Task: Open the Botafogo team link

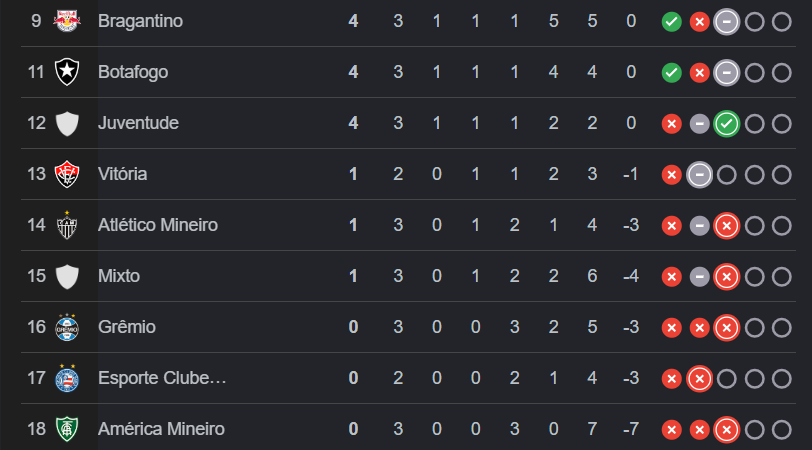Action: (x=132, y=72)
